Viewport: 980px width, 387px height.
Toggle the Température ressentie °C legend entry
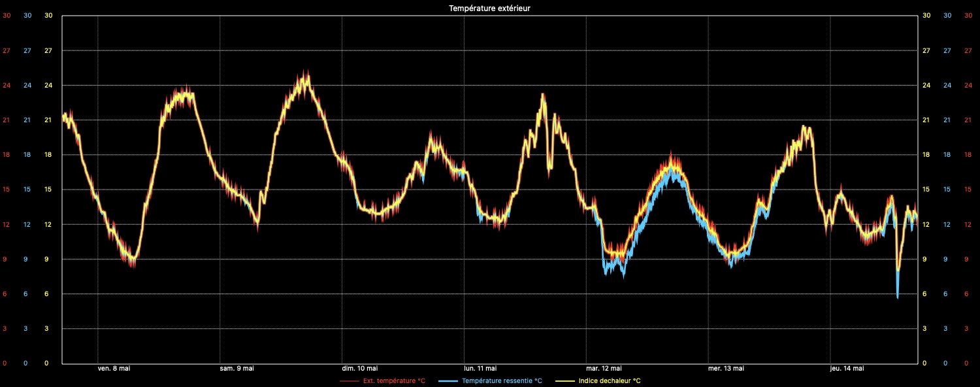click(x=490, y=380)
